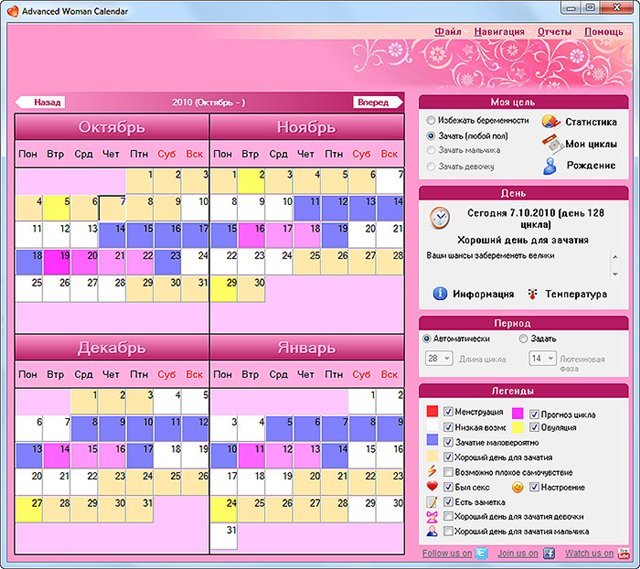Image resolution: width=640 pixels, height=569 pixels.
Task: Click the Рождение person icon
Action: point(549,166)
